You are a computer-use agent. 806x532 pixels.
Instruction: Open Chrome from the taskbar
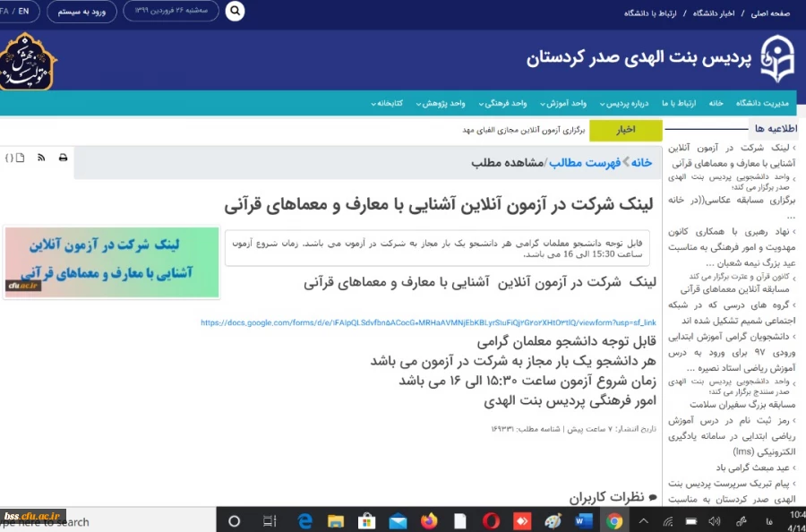click(x=614, y=519)
